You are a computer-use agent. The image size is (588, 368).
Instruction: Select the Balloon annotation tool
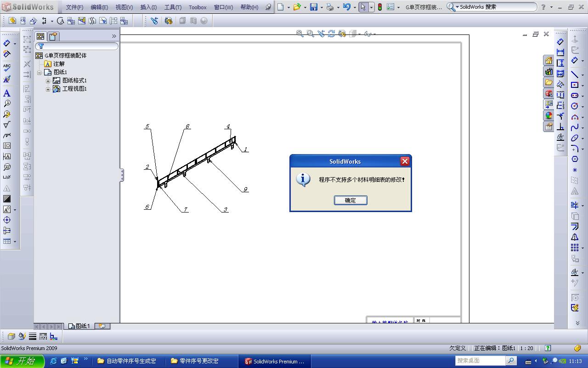7,103
